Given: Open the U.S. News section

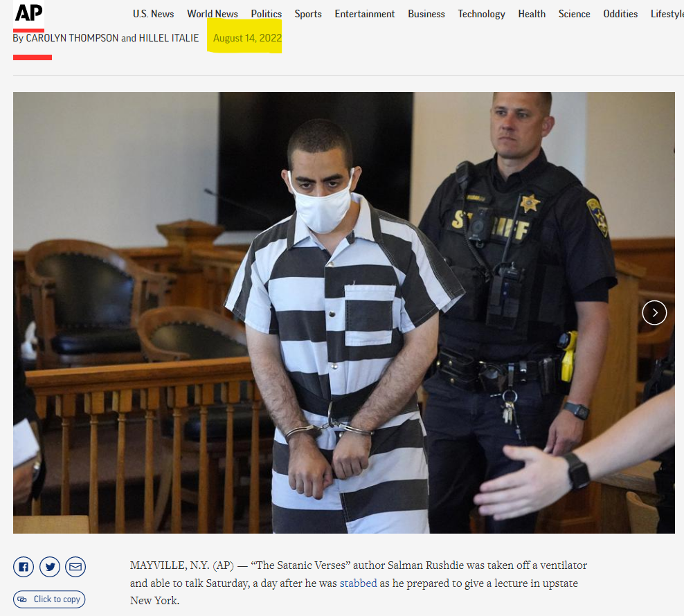Looking at the screenshot, I should pos(153,14).
